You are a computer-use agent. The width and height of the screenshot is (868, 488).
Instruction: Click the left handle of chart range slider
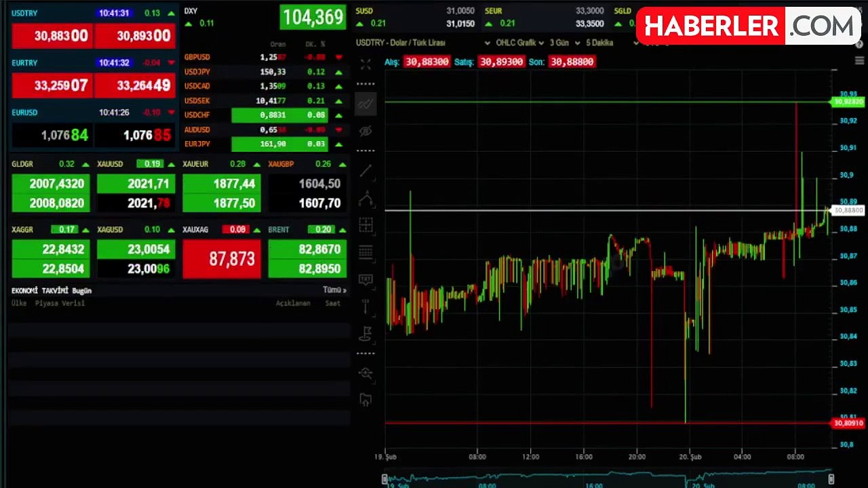[x=385, y=479]
